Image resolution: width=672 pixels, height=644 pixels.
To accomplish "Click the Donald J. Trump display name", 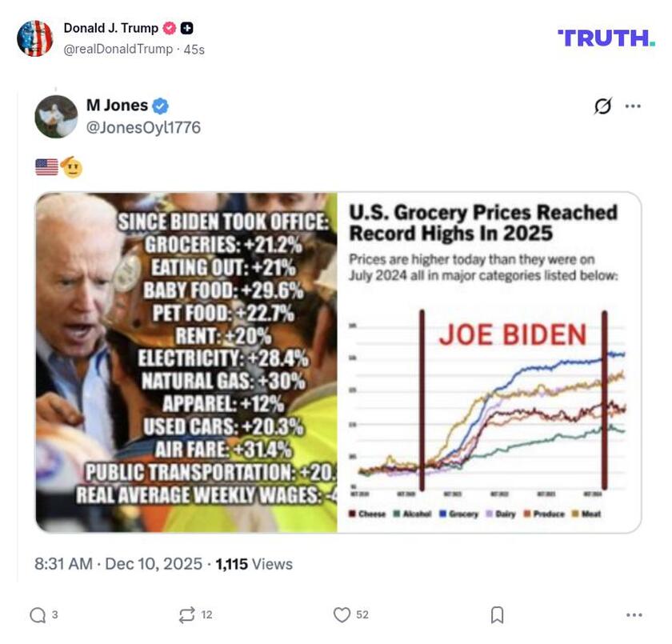I will pos(110,28).
